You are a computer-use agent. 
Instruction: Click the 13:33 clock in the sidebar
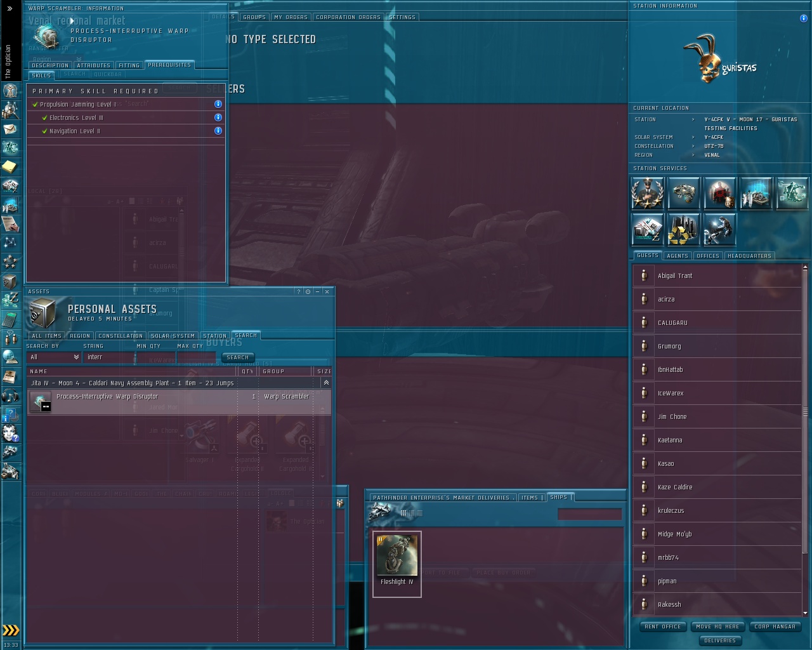tap(11, 644)
